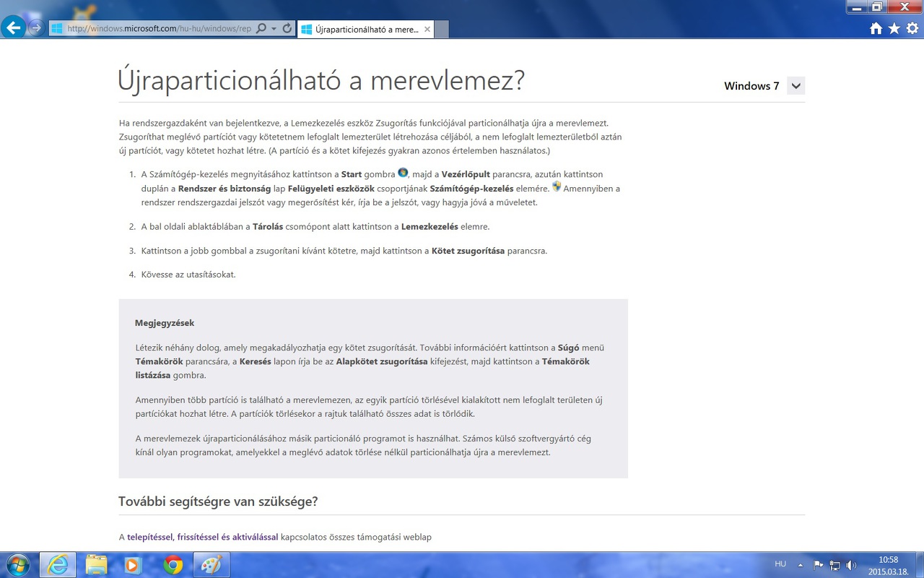Image resolution: width=924 pixels, height=578 pixels.
Task: Click Internet Explorer in the taskbar
Action: (x=58, y=564)
